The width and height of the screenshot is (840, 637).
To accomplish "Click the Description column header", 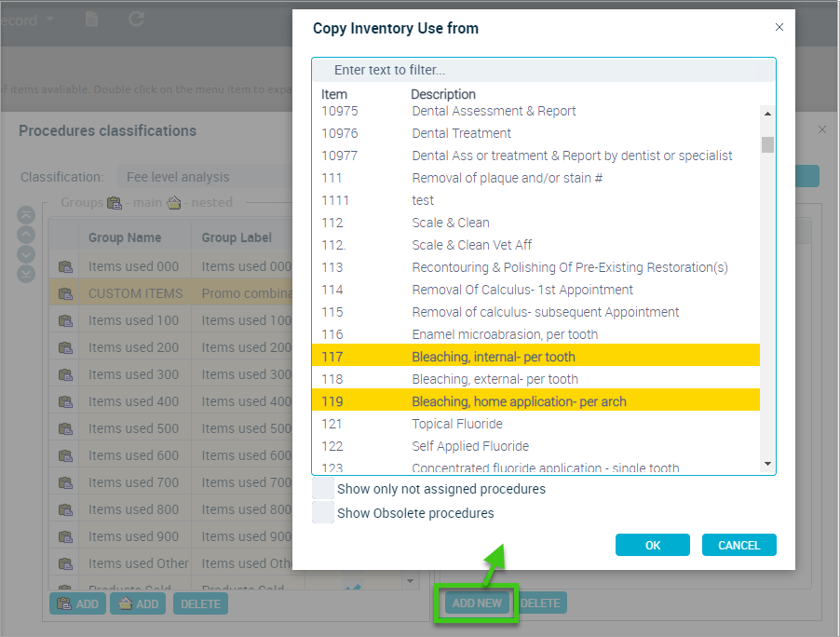I will click(x=443, y=94).
